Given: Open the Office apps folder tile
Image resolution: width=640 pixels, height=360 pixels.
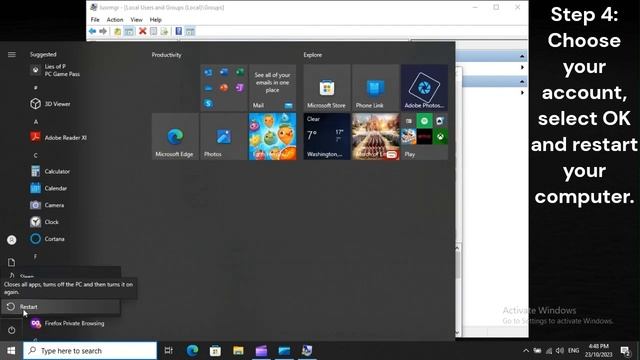Looking at the screenshot, I should tap(224, 87).
